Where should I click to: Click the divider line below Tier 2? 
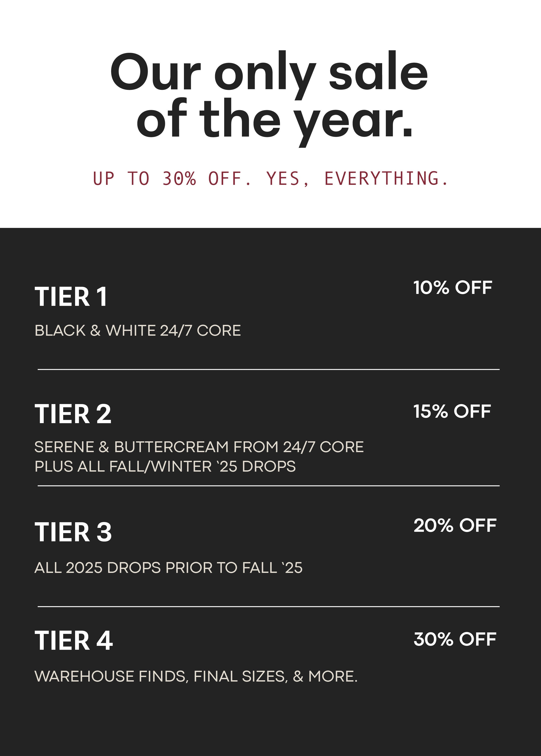(269, 486)
